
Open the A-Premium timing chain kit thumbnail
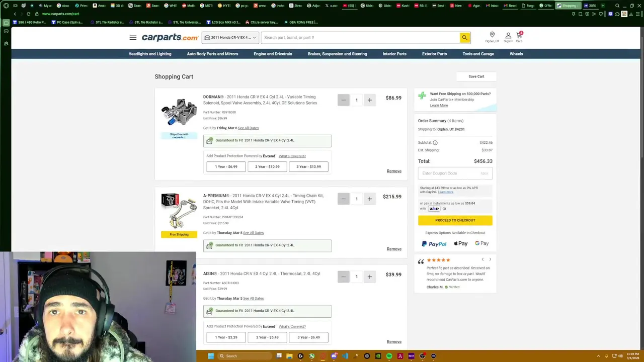(179, 211)
